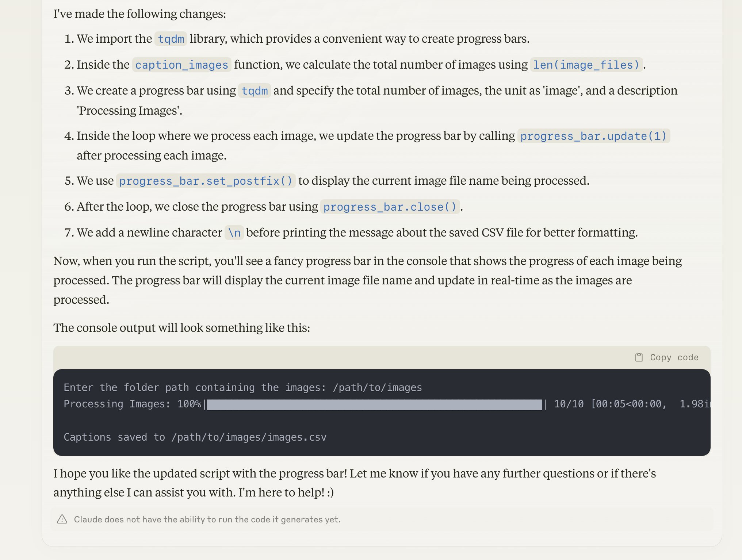This screenshot has height=560, width=742.
Task: Click the Copy code button label
Action: pyautogui.click(x=674, y=357)
